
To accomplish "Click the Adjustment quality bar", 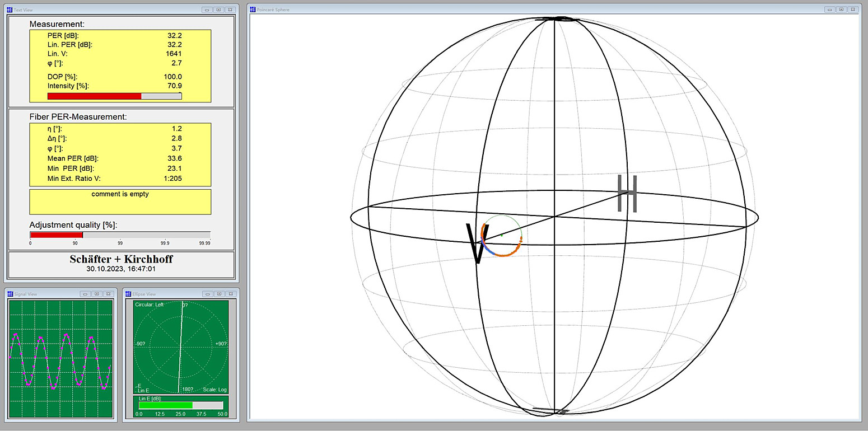I will pos(120,235).
